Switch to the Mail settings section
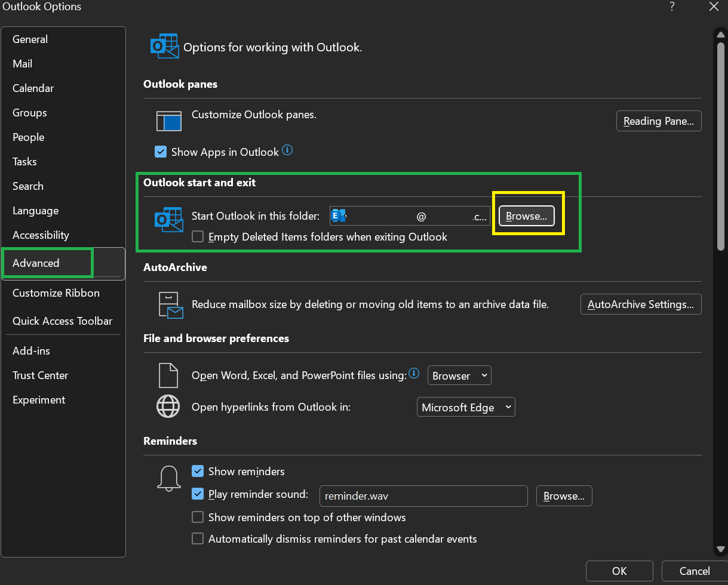Image resolution: width=728 pixels, height=585 pixels. 22,63
